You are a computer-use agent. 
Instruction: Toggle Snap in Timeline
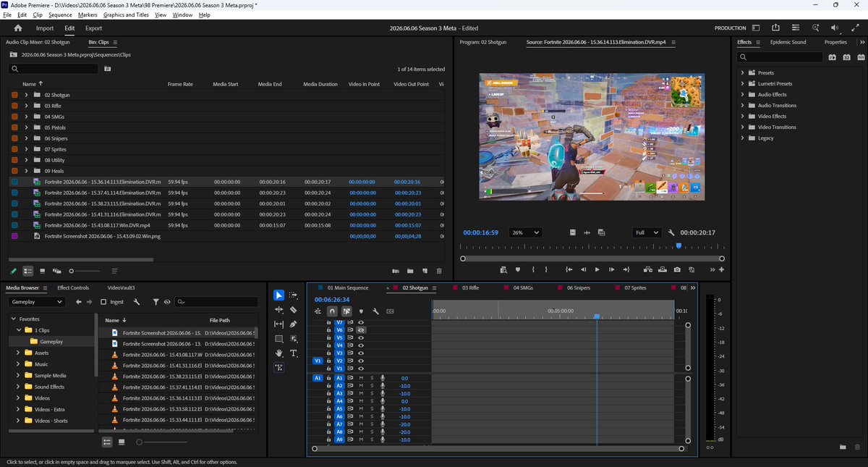point(332,311)
